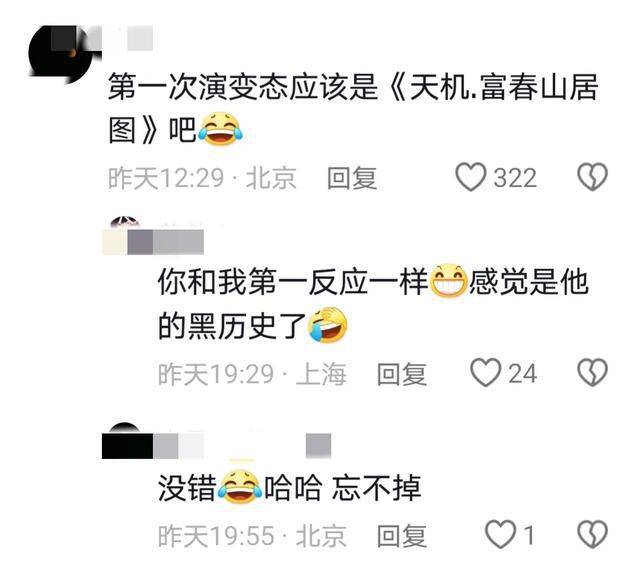Dislike the 天机.富春山居图 comment
This screenshot has width=640, height=574.
click(x=592, y=177)
